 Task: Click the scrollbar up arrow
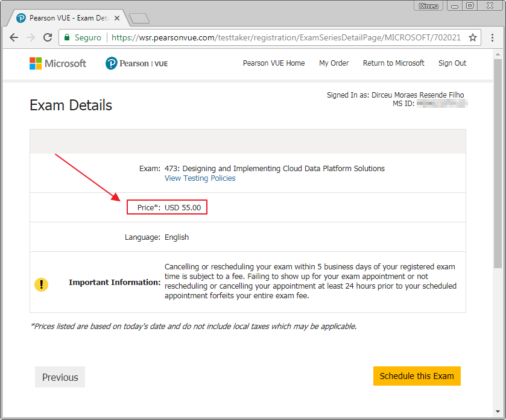click(498, 54)
